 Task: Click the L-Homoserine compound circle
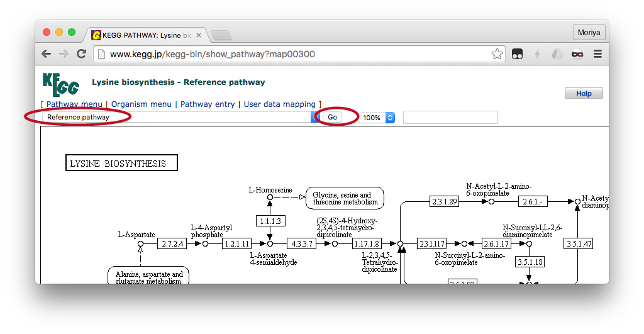[270, 198]
